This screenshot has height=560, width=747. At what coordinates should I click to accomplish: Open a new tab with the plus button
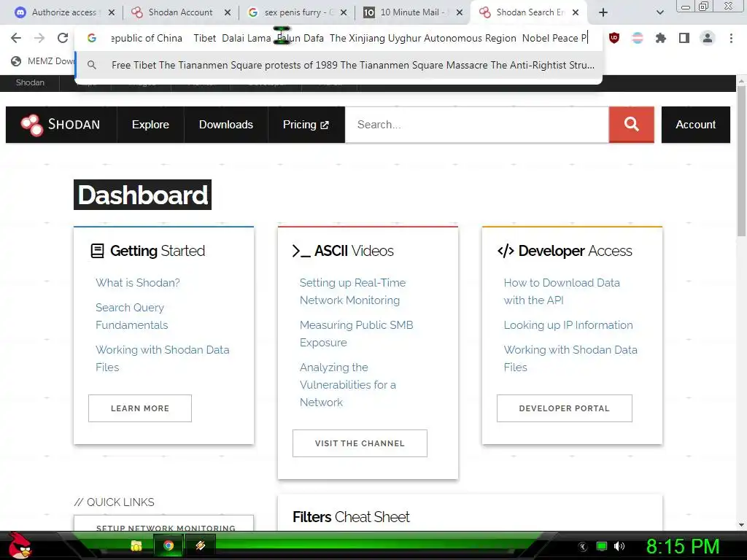603,12
